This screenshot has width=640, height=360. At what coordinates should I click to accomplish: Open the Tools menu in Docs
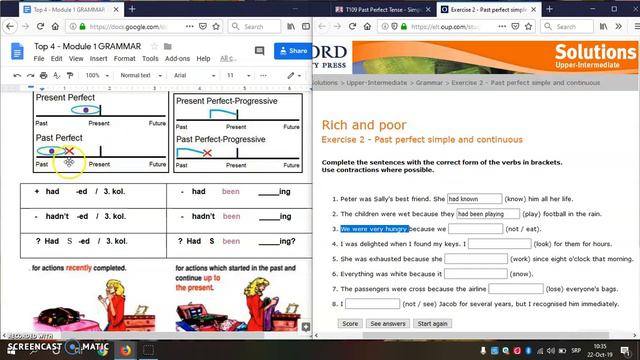pos(150,59)
